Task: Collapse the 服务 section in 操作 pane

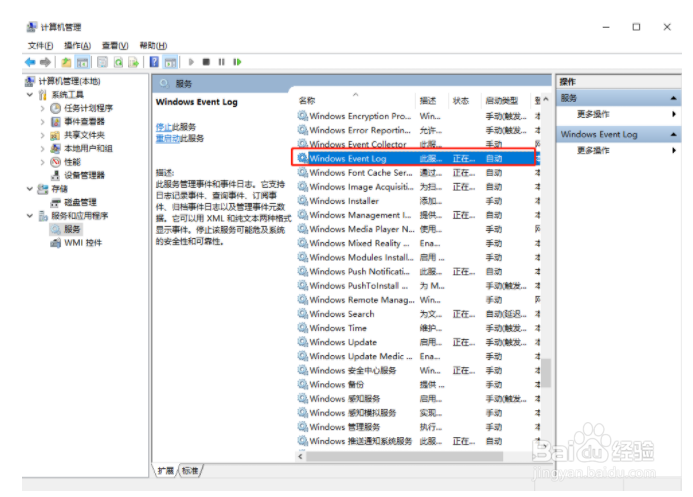Action: pos(674,98)
